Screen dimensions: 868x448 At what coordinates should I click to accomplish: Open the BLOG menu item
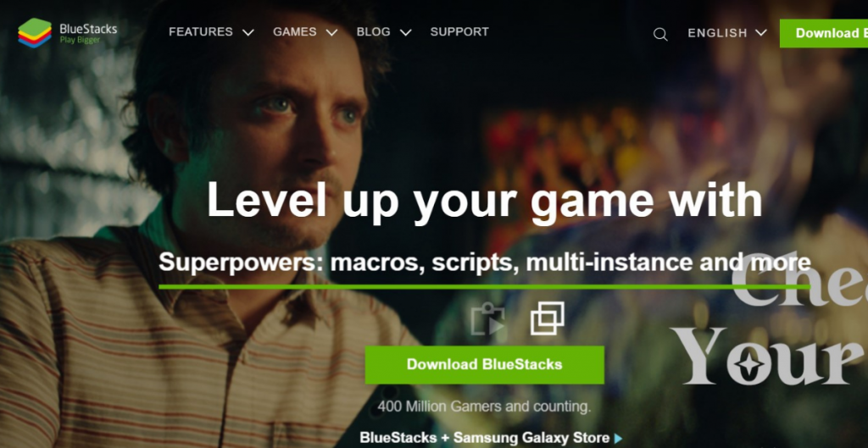coord(373,32)
